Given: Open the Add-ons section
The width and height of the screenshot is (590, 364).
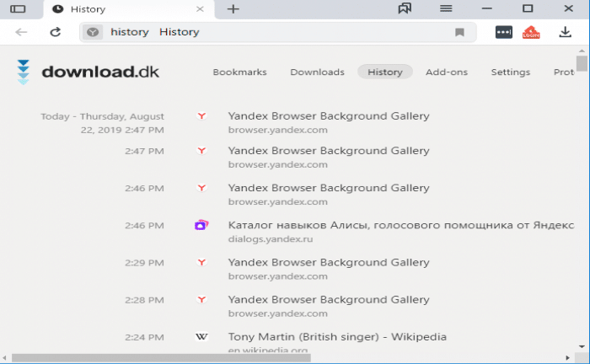Looking at the screenshot, I should click(x=447, y=72).
